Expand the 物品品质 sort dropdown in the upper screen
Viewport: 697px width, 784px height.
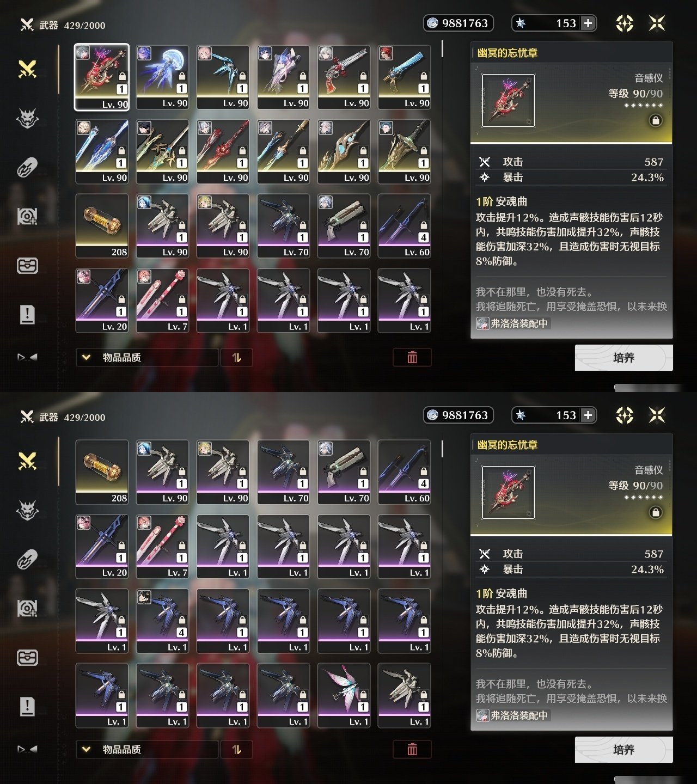[147, 358]
